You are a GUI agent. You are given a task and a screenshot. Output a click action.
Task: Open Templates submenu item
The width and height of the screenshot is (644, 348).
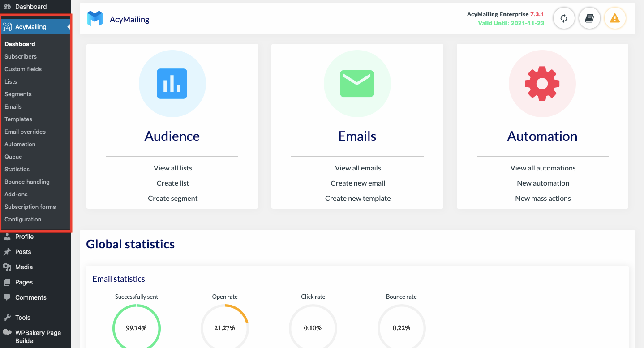pos(18,119)
